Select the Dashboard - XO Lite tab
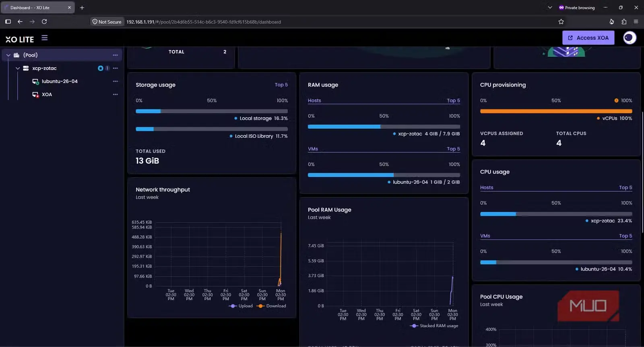Viewport: 644px width, 347px height. (x=37, y=8)
